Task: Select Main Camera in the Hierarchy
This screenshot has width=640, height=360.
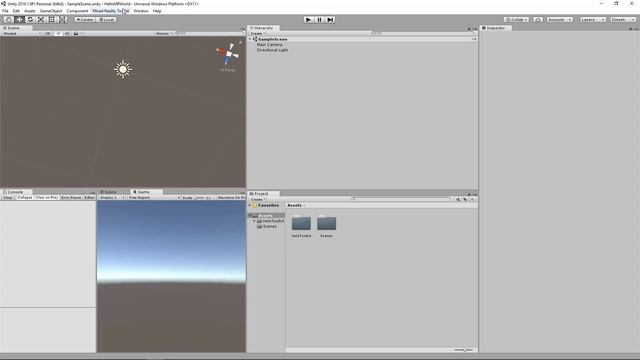Action: click(269, 44)
